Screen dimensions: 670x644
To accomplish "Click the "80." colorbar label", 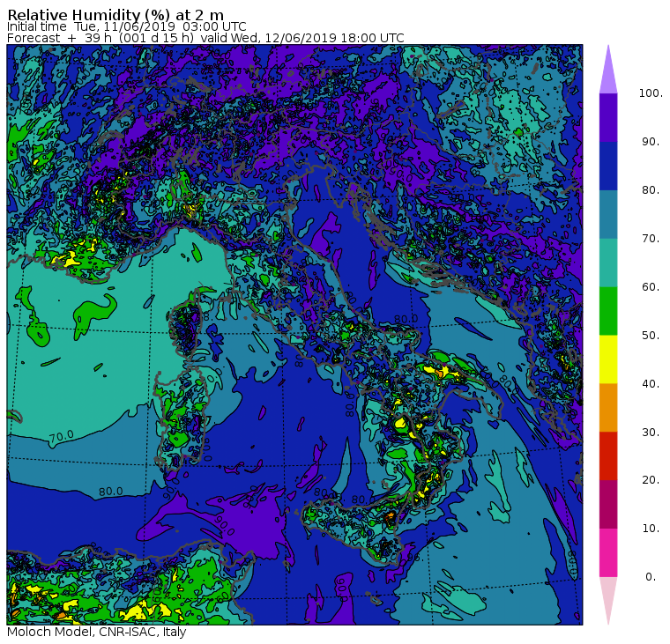I will (x=651, y=190).
